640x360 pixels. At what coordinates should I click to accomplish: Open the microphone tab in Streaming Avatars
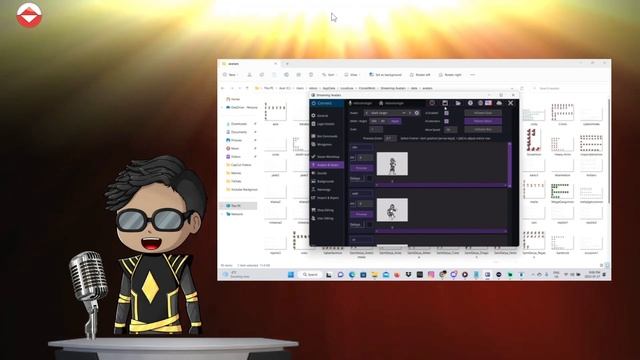pyautogui.click(x=360, y=103)
